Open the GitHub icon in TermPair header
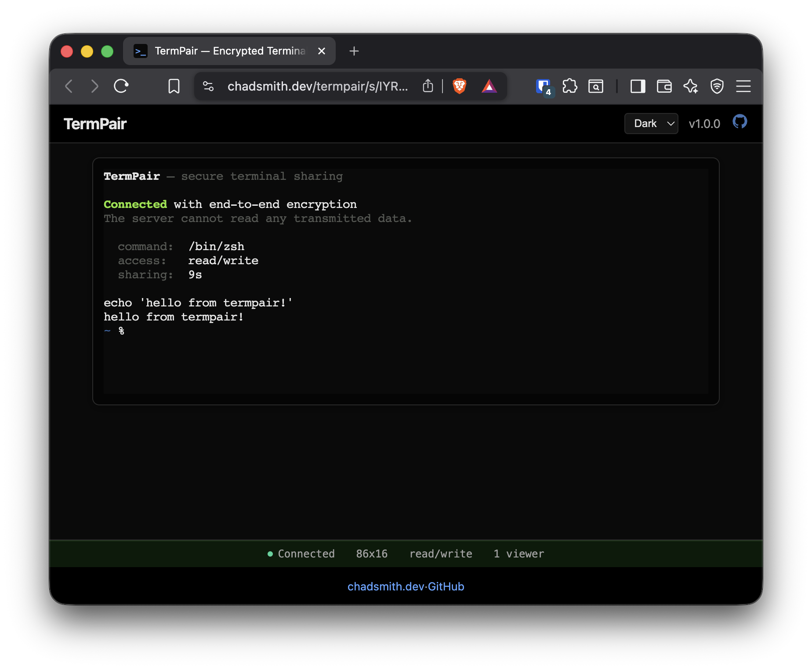 (740, 122)
